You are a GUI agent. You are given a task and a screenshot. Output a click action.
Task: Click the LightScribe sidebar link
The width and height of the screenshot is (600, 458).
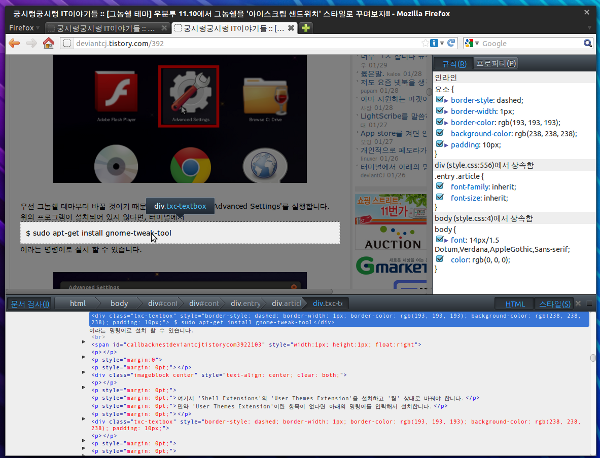coord(393,116)
